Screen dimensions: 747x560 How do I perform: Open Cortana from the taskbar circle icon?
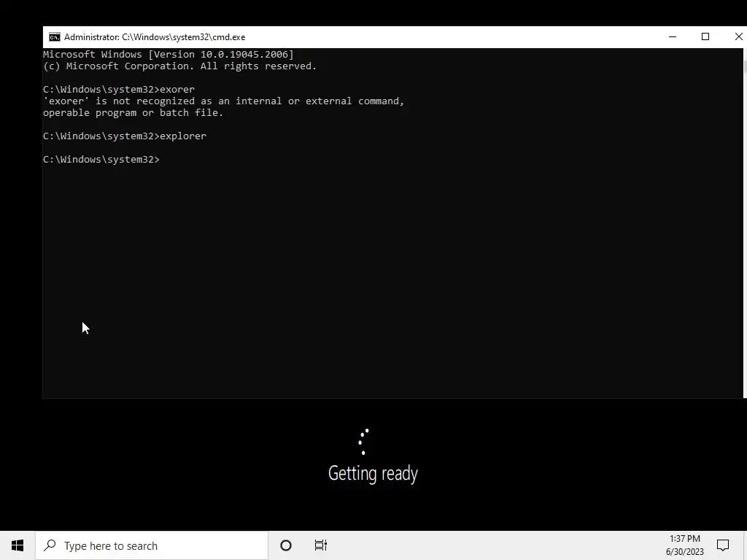(286, 545)
